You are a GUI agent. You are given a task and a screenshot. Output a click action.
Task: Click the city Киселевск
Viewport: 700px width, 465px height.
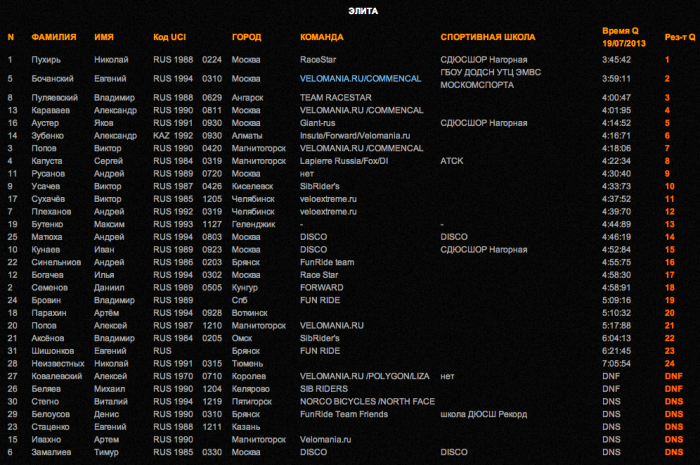[252, 186]
